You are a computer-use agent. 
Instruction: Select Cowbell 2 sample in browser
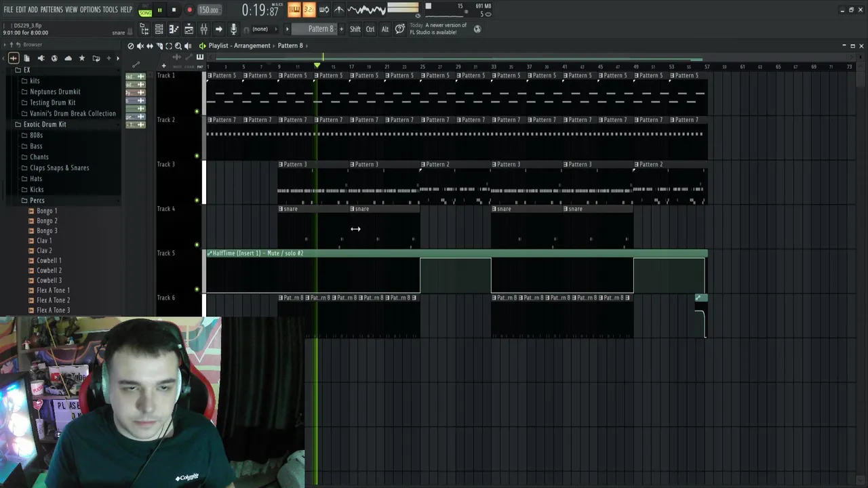click(49, 270)
